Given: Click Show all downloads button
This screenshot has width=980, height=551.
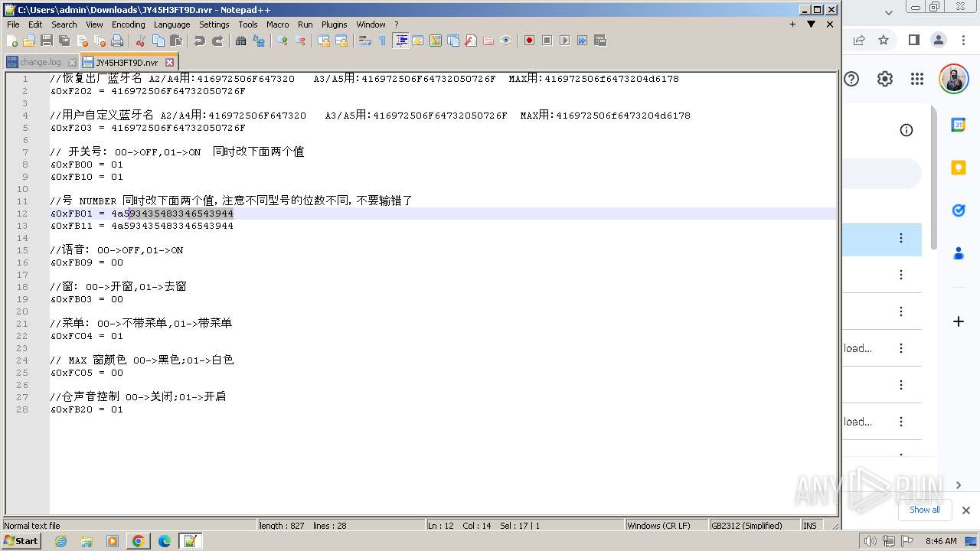Looking at the screenshot, I should tap(925, 510).
